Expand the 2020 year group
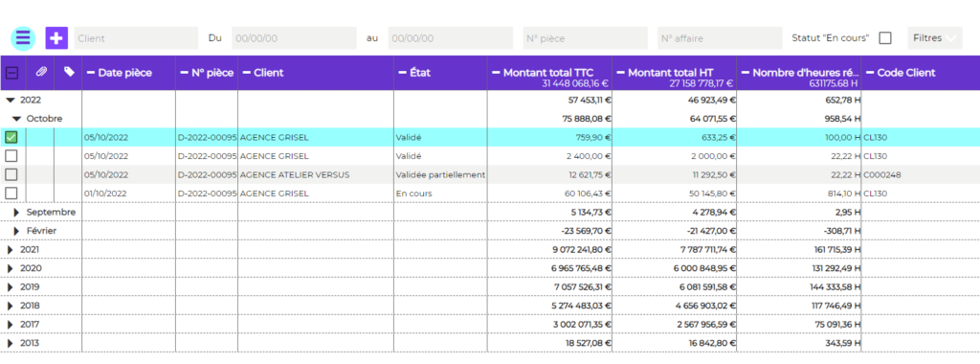980x364 pixels. point(10,268)
